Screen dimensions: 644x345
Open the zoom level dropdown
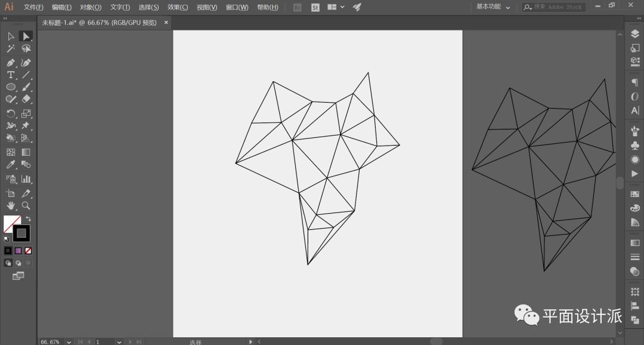pos(69,342)
